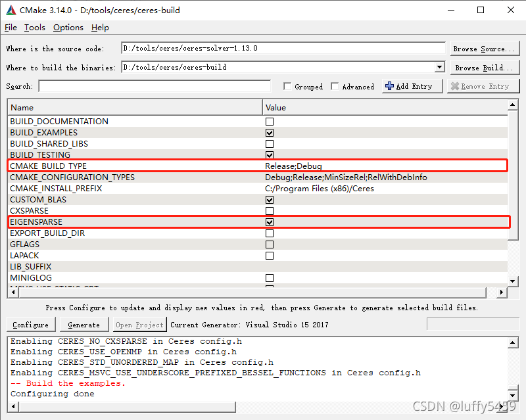Viewport: 526px width, 420px height.
Task: Uncheck the CUSTOM_BLAS checkbox
Action: [270, 200]
